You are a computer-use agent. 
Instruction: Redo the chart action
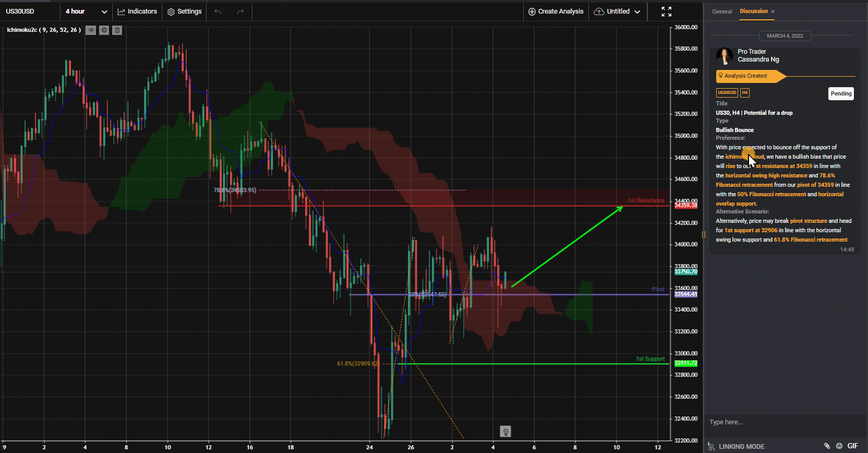[240, 11]
